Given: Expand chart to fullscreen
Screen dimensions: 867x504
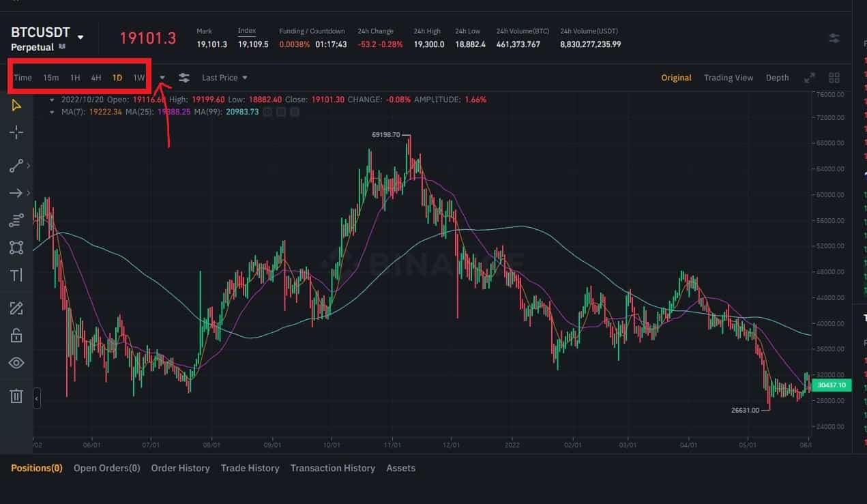Looking at the screenshot, I should coord(810,78).
